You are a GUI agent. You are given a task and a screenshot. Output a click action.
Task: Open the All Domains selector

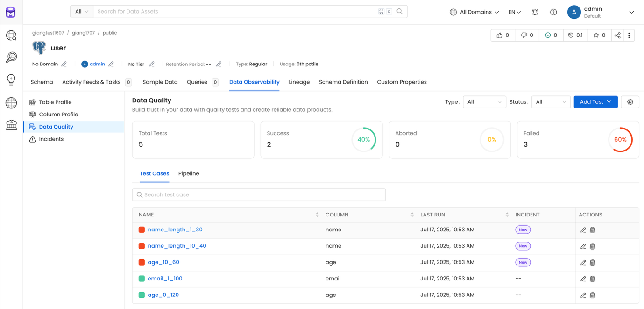tap(474, 12)
